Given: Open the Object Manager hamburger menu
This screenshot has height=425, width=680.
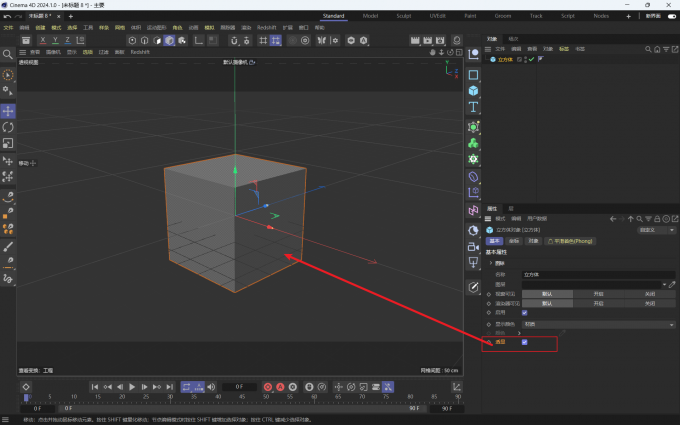Looking at the screenshot, I should pos(488,49).
